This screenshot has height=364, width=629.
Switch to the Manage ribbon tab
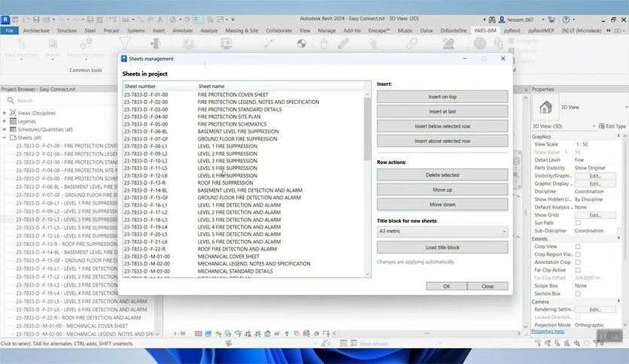coord(327,31)
